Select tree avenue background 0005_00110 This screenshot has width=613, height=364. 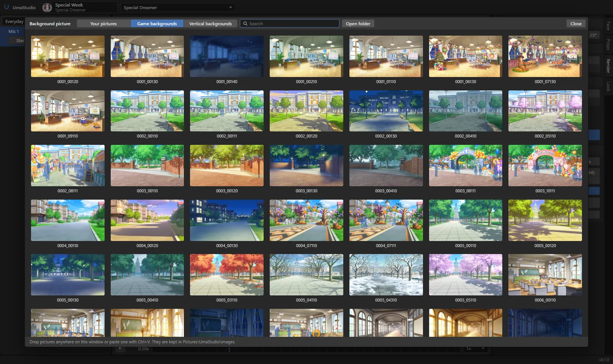[x=465, y=220]
